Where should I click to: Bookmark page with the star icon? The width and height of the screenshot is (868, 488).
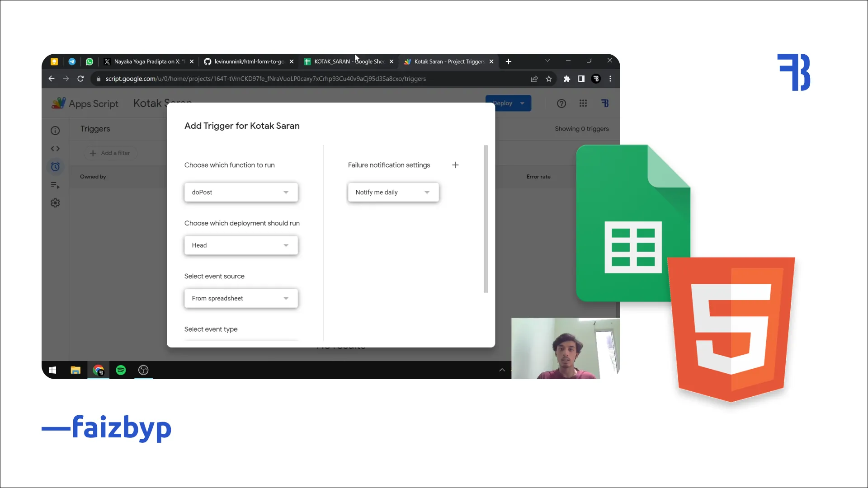tap(549, 79)
